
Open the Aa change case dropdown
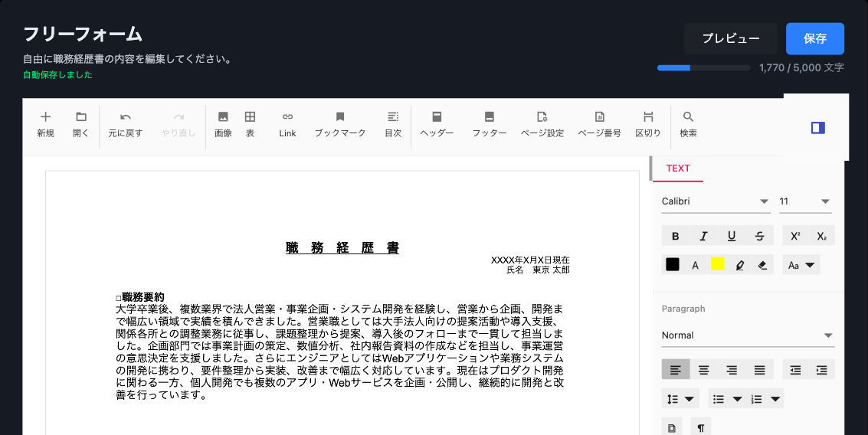coord(801,265)
